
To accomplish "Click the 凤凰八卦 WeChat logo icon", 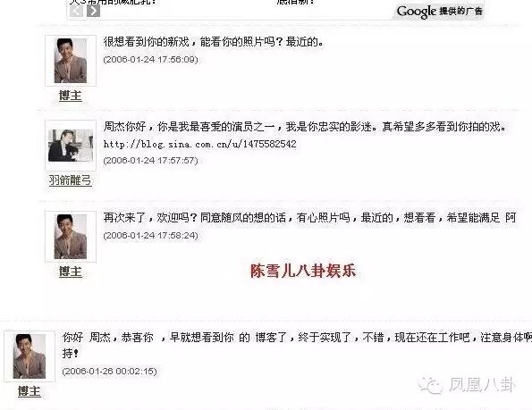I will pyautogui.click(x=431, y=385).
